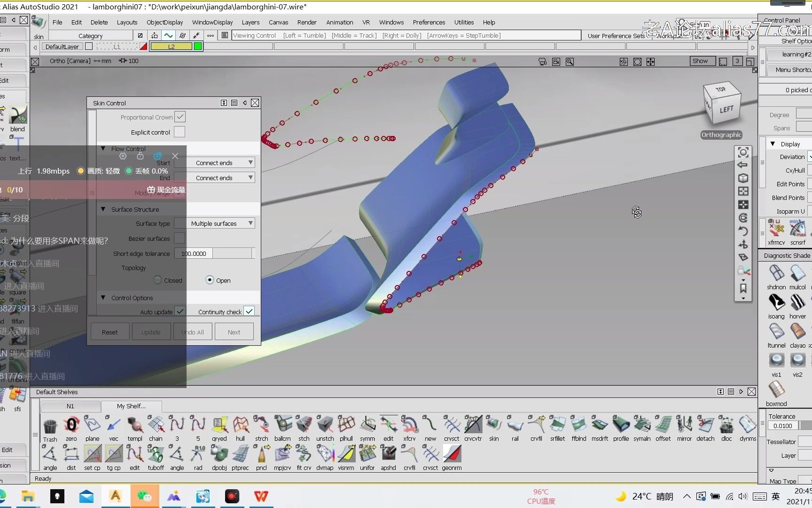Select Open topology radio button
Viewport: 812px width, 508px height.
210,280
